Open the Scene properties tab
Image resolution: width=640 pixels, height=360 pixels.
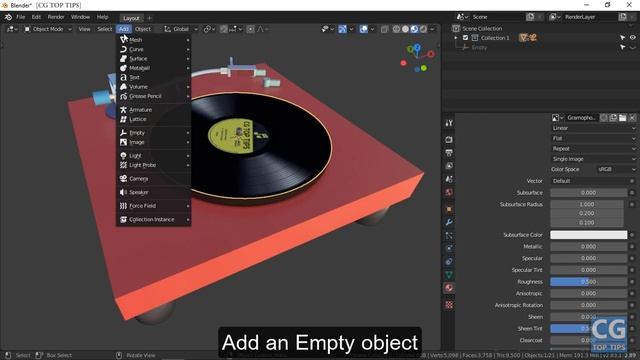[449, 179]
